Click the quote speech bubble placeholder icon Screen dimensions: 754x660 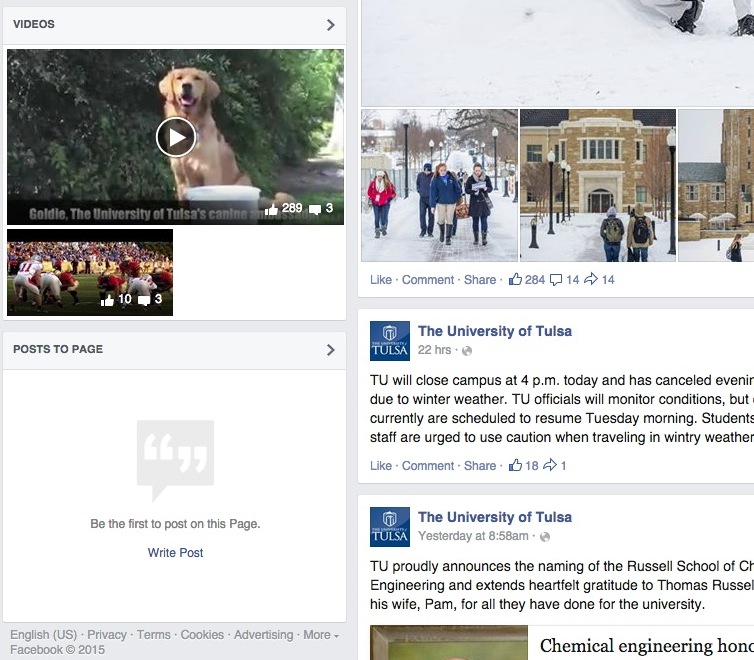click(x=176, y=460)
